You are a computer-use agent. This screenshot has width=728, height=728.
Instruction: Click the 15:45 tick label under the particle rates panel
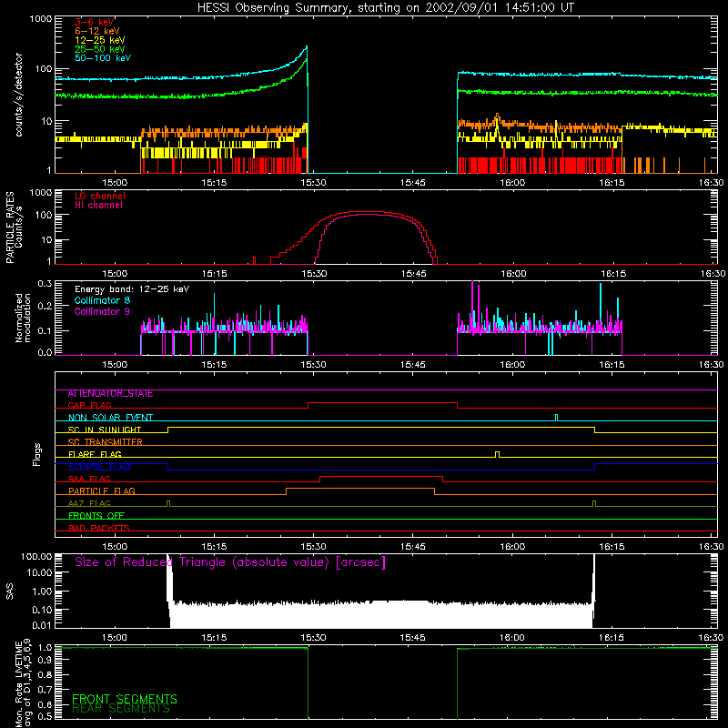(413, 274)
